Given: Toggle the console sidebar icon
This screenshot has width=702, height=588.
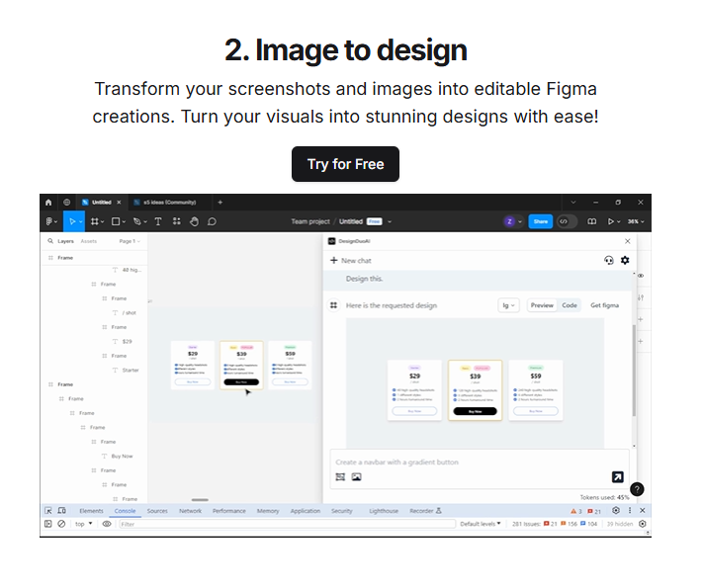Looking at the screenshot, I should click(47, 524).
